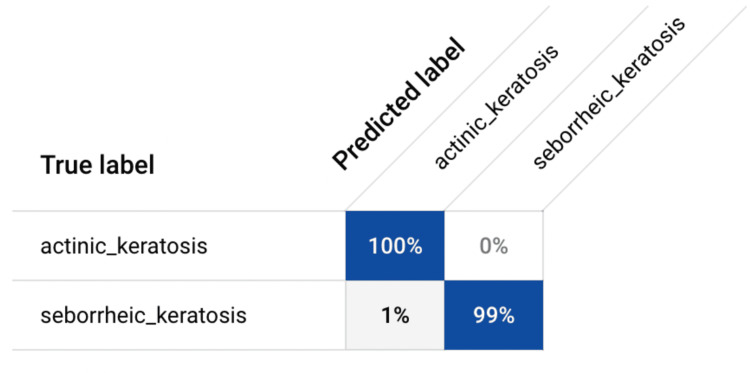Image resolution: width=750 pixels, height=373 pixels.
Task: Select the rotated seborrheic_keratosis column header
Action: 608,92
